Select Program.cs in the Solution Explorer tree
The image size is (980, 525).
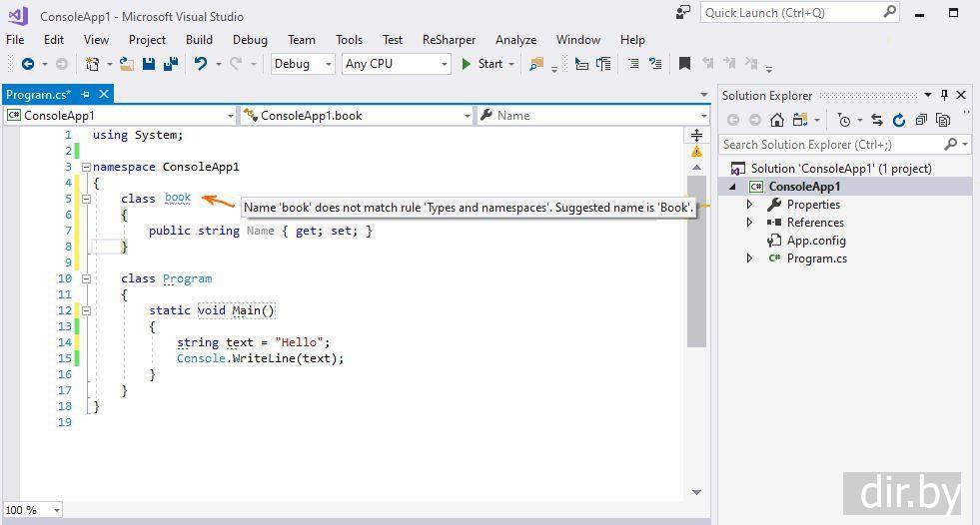pos(816,259)
